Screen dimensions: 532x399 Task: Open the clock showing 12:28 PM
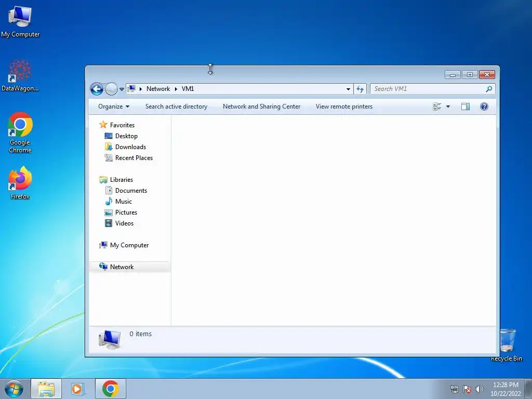pos(506,389)
